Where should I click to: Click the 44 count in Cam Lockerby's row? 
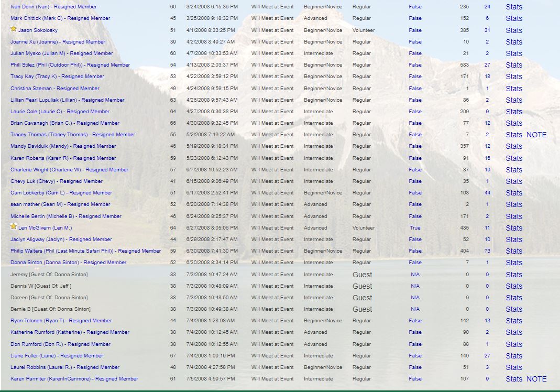(x=487, y=193)
